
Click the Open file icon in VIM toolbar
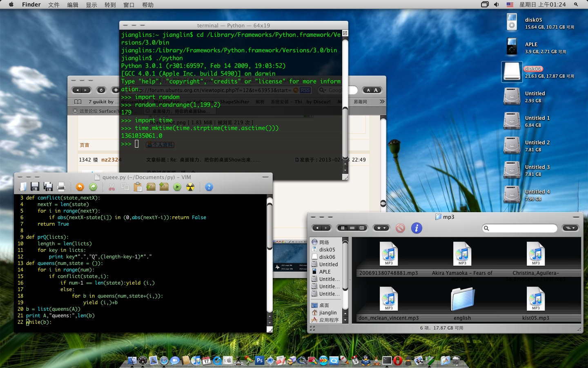click(23, 187)
